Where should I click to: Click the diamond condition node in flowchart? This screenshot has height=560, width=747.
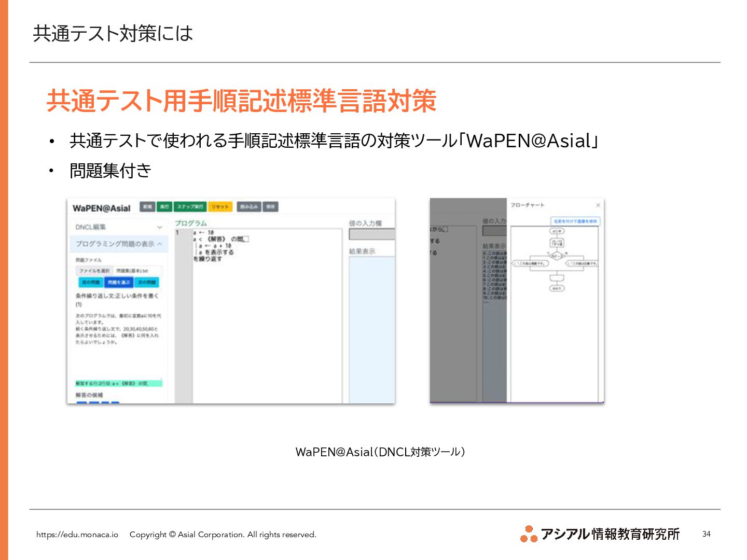(x=556, y=256)
